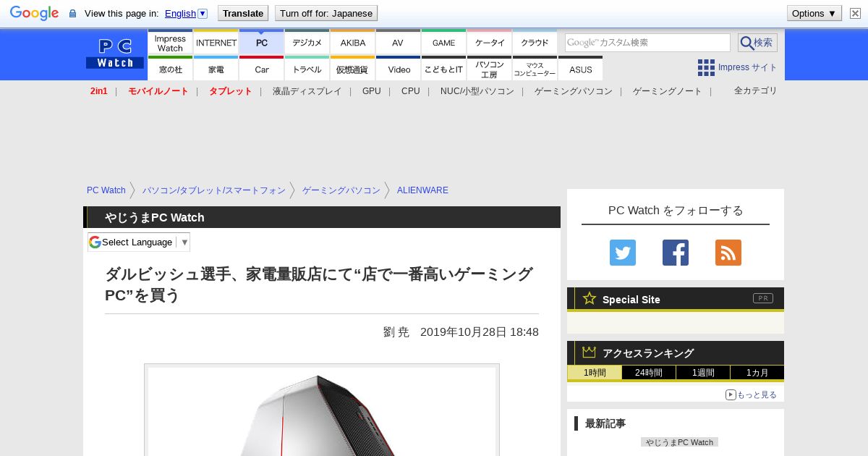Screen dimensions: 868x456
Task: Go to the ゲーミングノート category
Action: pos(668,91)
